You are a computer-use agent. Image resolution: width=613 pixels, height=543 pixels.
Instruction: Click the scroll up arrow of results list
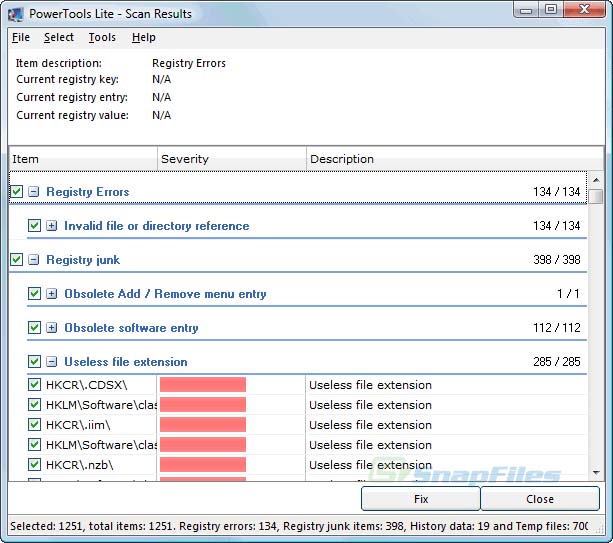[x=596, y=179]
